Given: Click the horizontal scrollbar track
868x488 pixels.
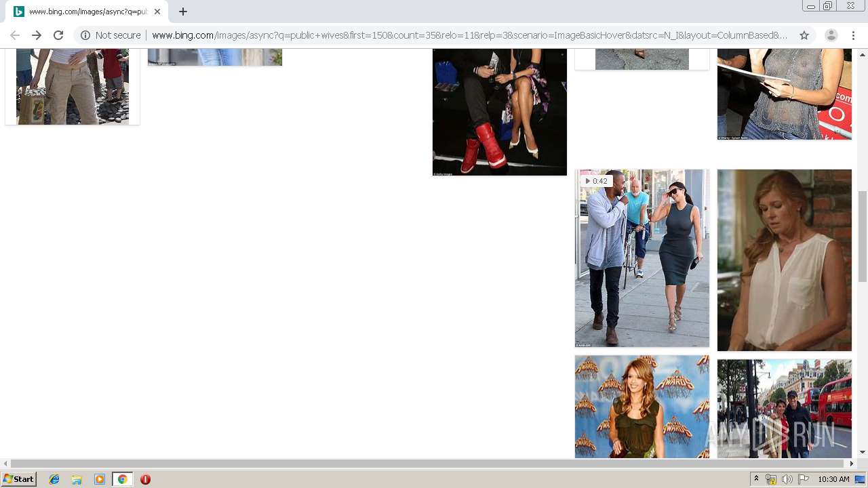Looking at the screenshot, I should pyautogui.click(x=429, y=464).
